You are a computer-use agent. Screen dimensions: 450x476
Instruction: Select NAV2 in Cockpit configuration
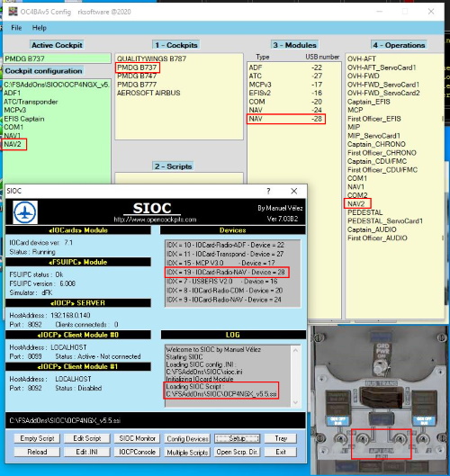pyautogui.click(x=13, y=144)
